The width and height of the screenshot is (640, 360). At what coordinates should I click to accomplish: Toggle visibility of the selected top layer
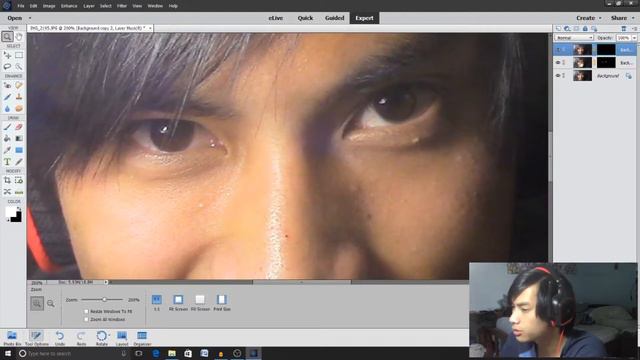558,50
